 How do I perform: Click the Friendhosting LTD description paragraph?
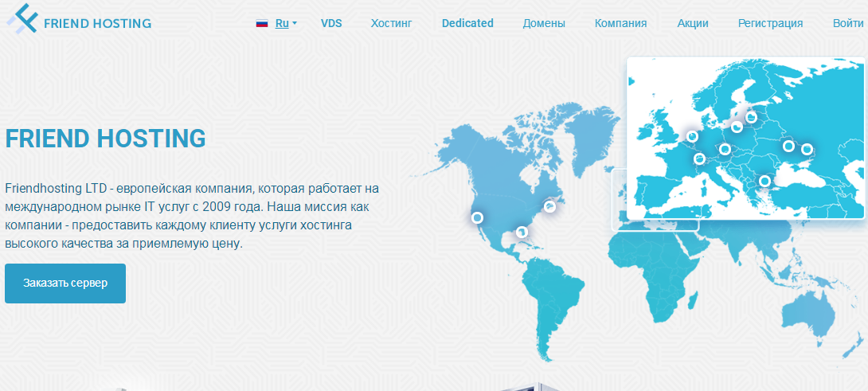[x=192, y=216]
